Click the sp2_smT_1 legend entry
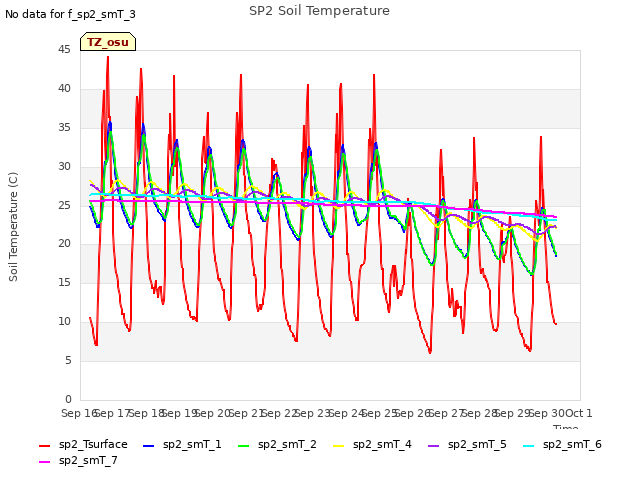 pos(182,444)
